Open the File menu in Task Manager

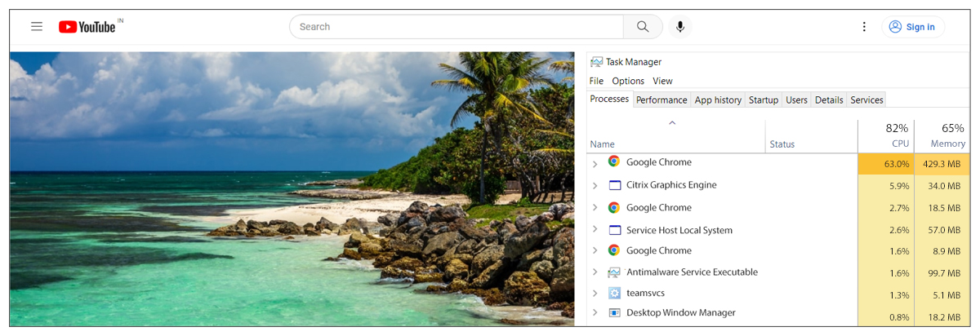(x=596, y=81)
